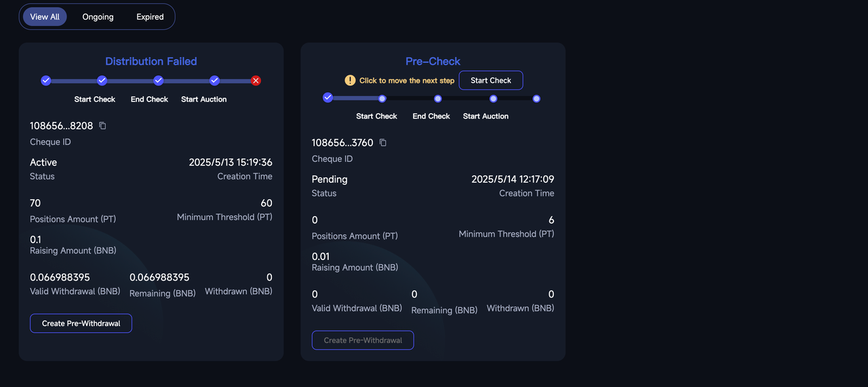Click step dot above End Check in Pre-Check card
This screenshot has width=868, height=387.
(438, 99)
